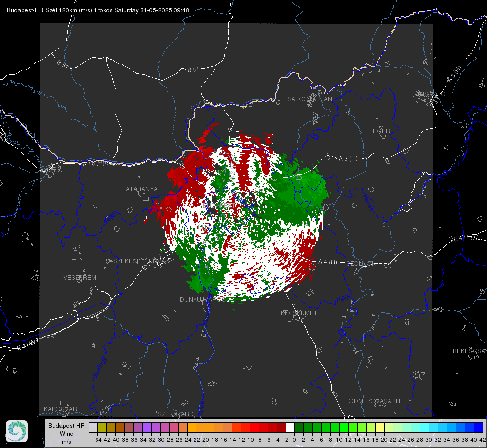Pick the olive -64 to -42 legend swatch
Image resolution: width=487 pixels, height=448 pixels.
102,427
